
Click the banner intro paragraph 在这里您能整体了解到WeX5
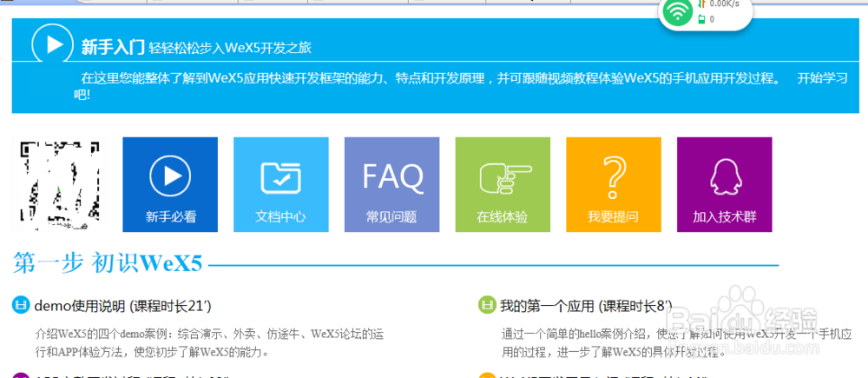(x=461, y=86)
